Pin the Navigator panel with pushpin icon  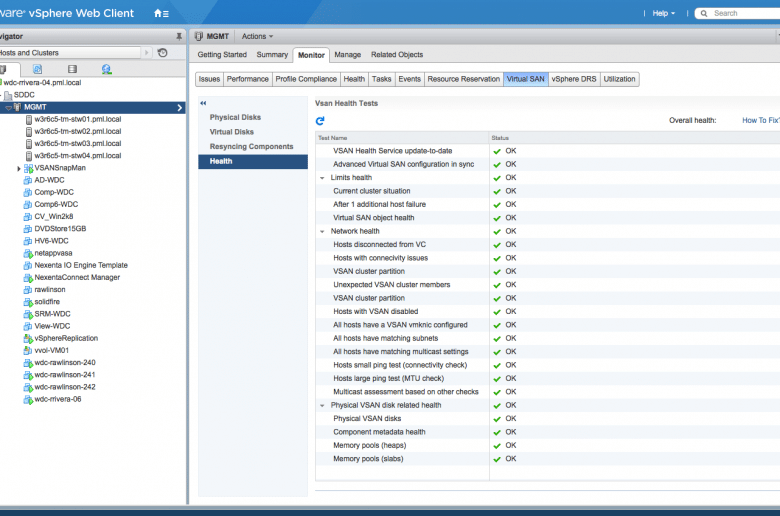[179, 36]
